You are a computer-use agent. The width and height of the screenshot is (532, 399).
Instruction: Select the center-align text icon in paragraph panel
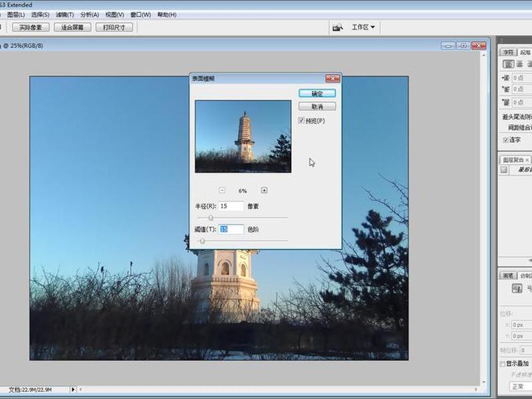pyautogui.click(x=519, y=64)
